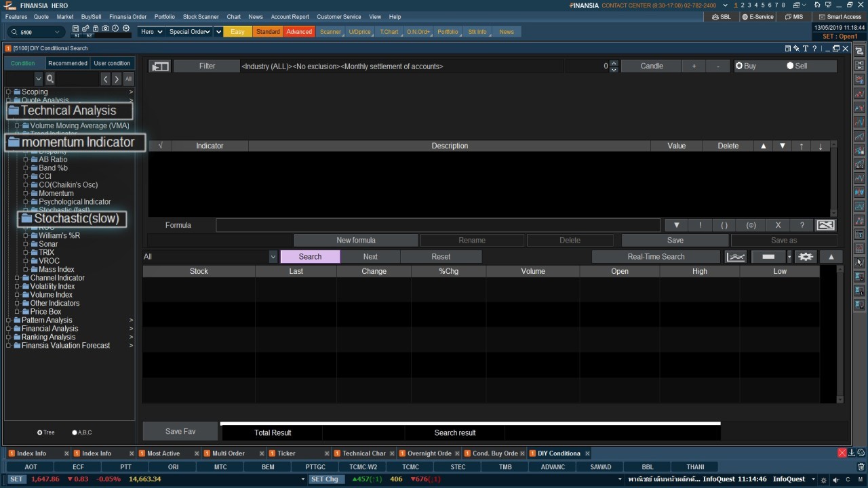The width and height of the screenshot is (868, 488).
Task: Click the save icon in the top toolbar
Action: (x=76, y=29)
